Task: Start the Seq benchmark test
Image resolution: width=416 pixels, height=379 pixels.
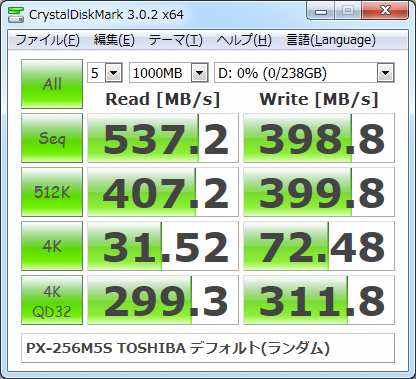Action: [52, 138]
